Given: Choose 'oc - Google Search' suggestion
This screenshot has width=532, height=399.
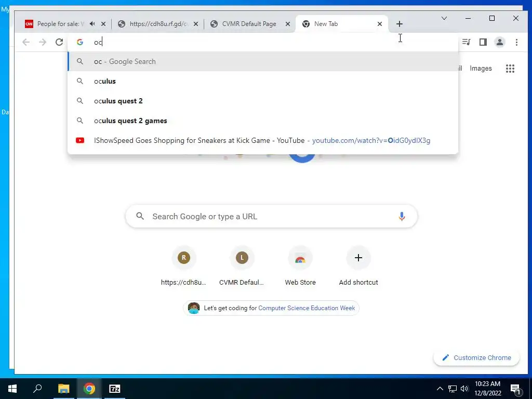Looking at the screenshot, I should (x=263, y=61).
